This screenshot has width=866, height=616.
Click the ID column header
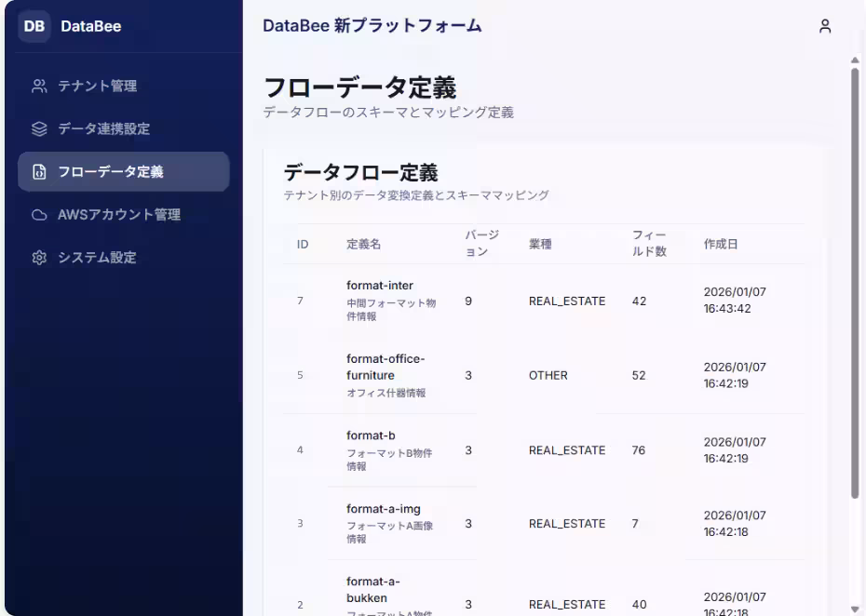tap(303, 245)
